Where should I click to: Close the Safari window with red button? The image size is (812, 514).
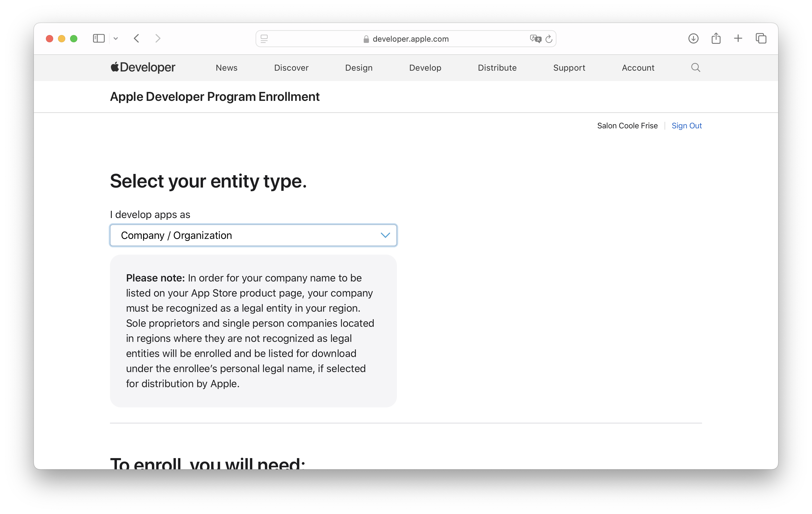point(50,39)
